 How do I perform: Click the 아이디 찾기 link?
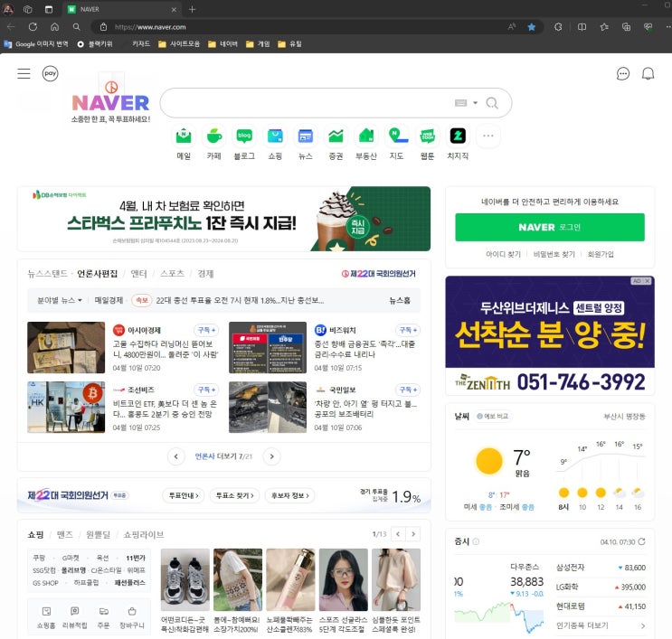point(503,254)
